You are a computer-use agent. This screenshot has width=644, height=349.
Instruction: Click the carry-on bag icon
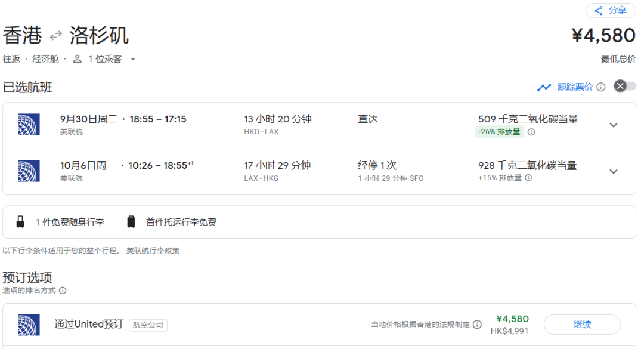pyautogui.click(x=20, y=222)
